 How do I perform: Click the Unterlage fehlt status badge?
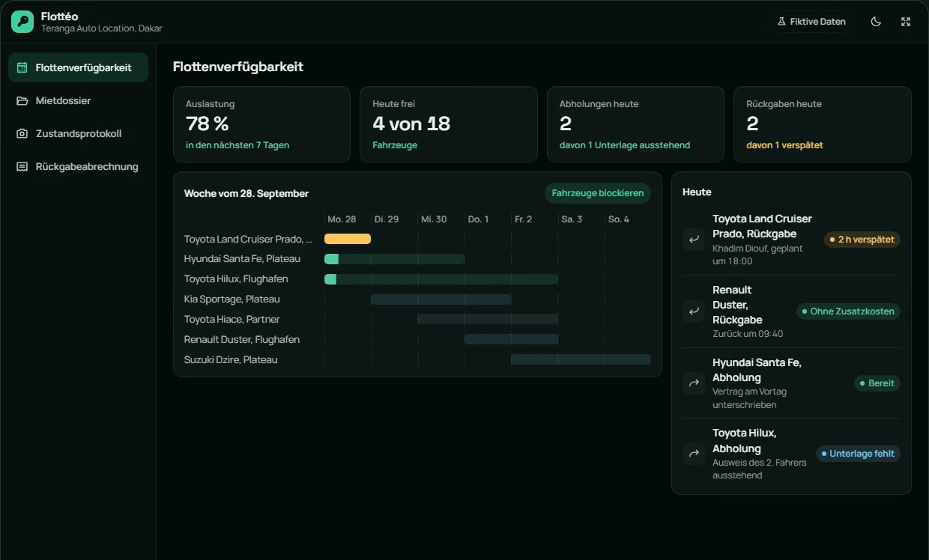858,454
